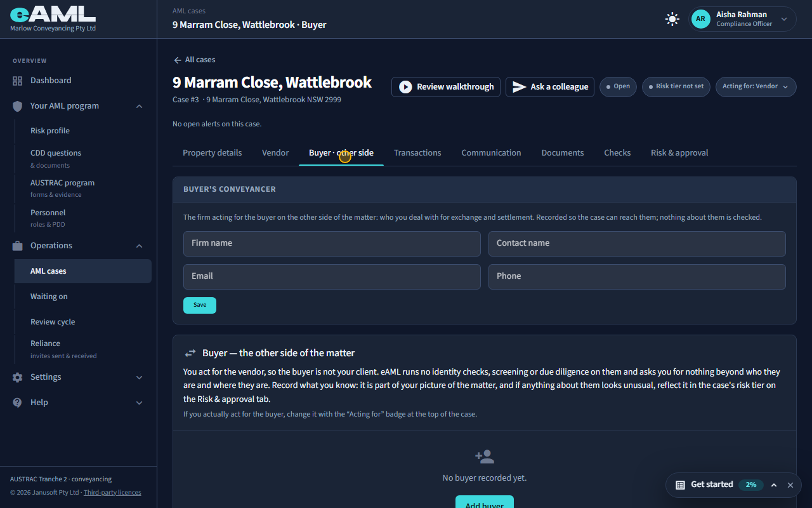Expand the Get started checklist chevron
The width and height of the screenshot is (812, 508).
click(774, 485)
